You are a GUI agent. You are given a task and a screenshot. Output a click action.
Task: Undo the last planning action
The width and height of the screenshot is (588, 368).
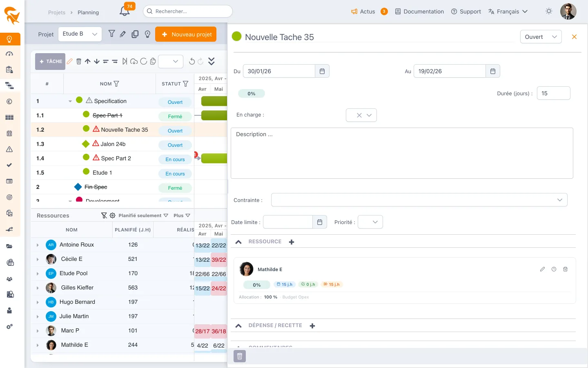(192, 61)
